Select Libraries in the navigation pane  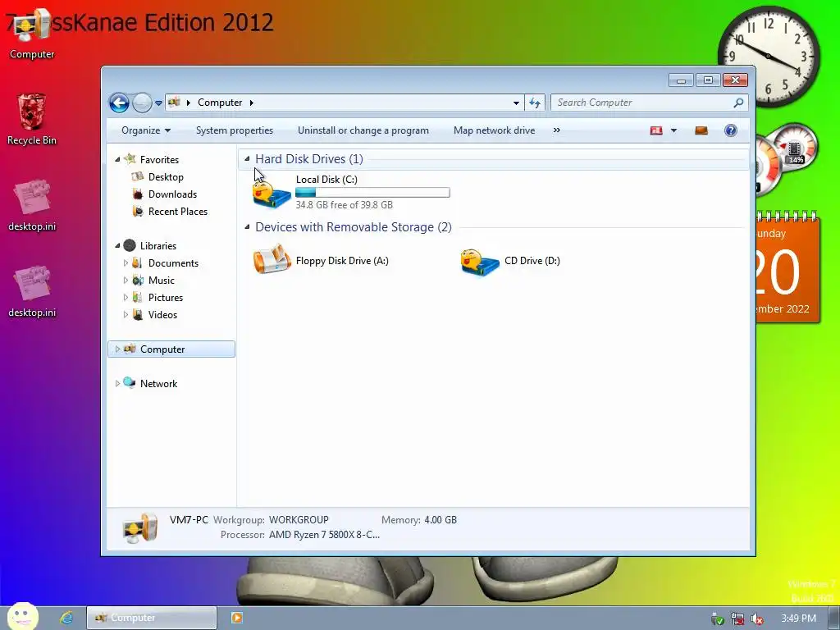coord(158,246)
